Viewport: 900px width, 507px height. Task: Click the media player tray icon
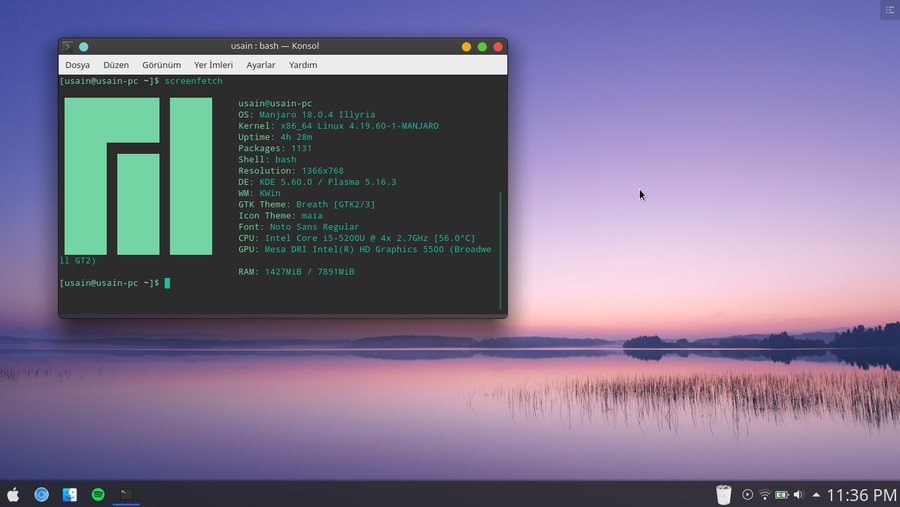(748, 495)
